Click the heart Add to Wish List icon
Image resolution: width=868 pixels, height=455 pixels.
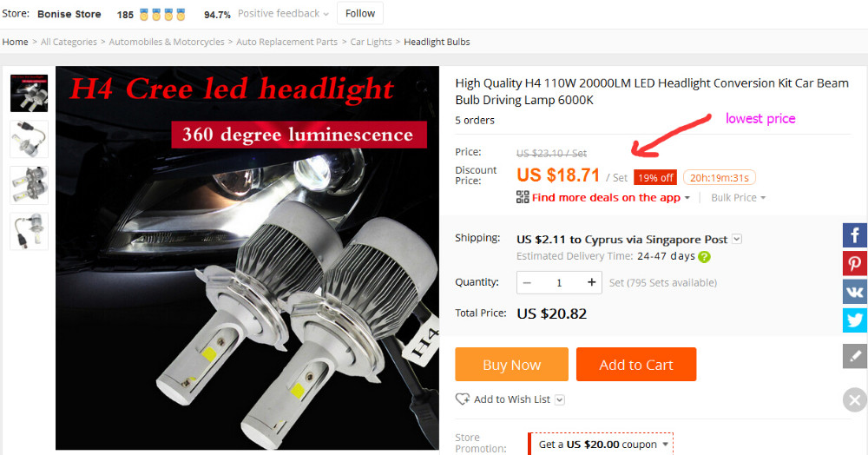tap(463, 399)
